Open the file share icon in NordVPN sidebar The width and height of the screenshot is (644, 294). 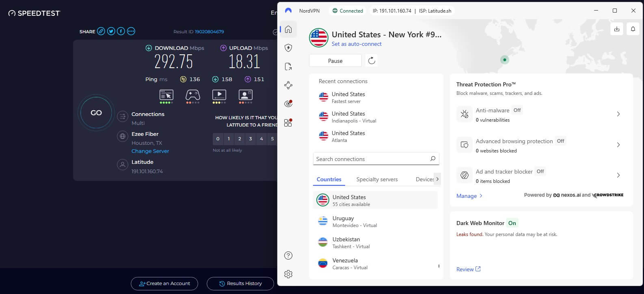coord(288,67)
